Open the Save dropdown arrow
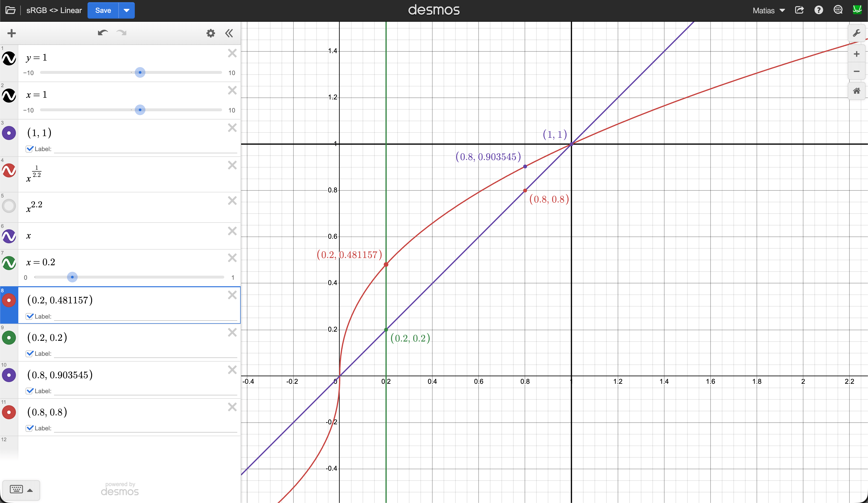 point(126,10)
